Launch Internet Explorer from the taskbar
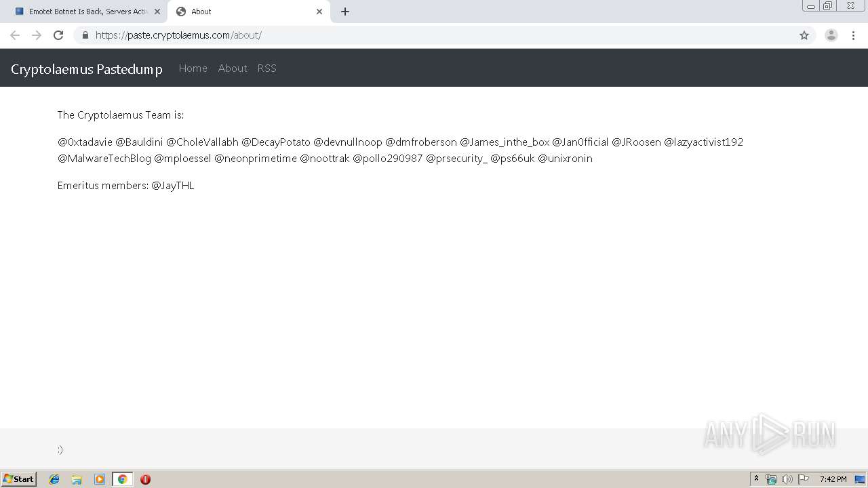Viewport: 868px width, 488px height. pos(54,479)
